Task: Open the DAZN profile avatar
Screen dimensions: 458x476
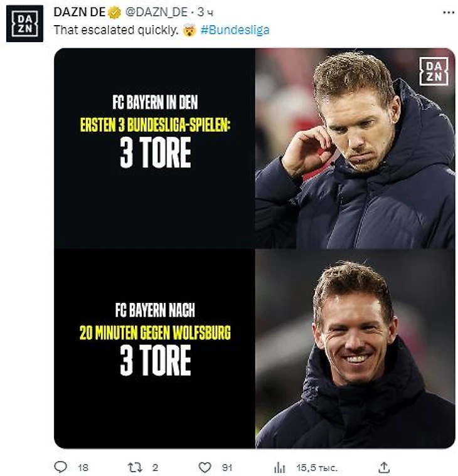Action: point(24,23)
